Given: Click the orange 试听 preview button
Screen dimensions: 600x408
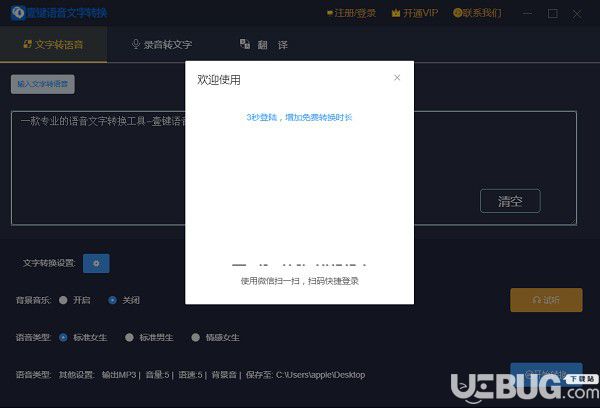Looking at the screenshot, I should (546, 300).
